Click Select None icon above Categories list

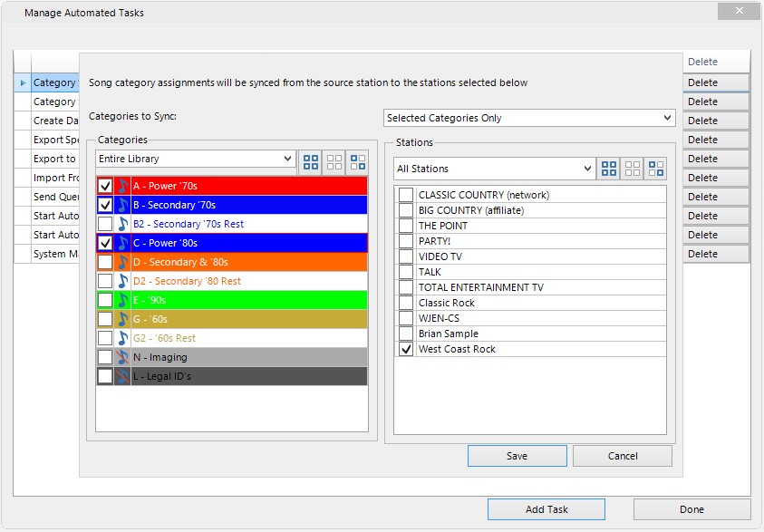coord(334,162)
